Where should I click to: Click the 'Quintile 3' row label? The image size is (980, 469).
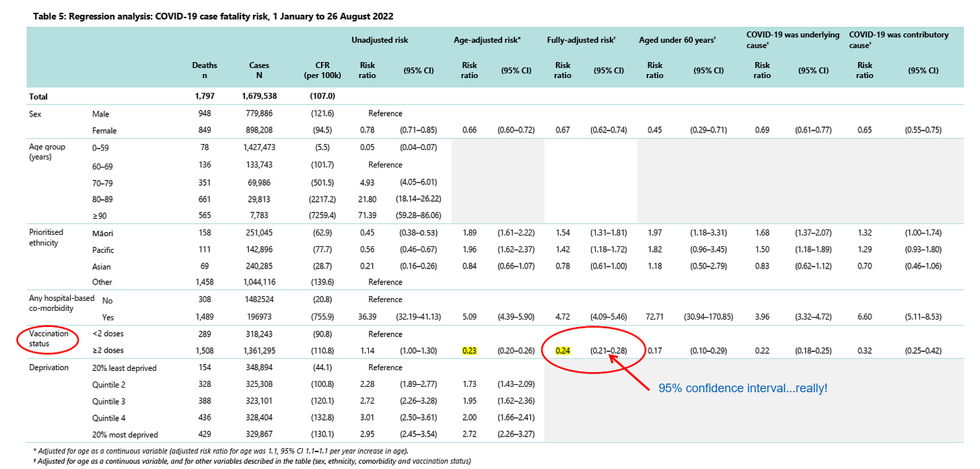109,401
